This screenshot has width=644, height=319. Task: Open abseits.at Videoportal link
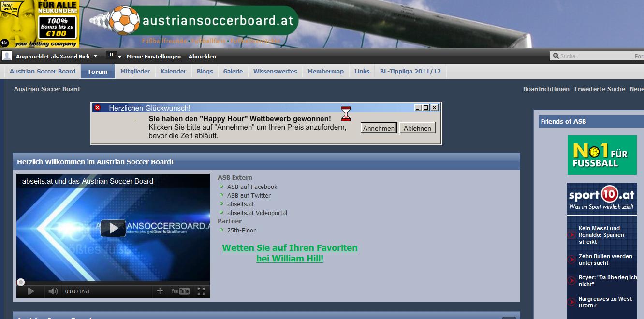(257, 213)
